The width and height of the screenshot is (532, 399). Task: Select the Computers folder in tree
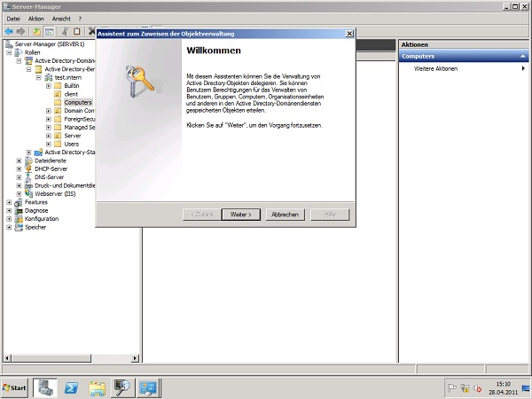click(x=78, y=103)
